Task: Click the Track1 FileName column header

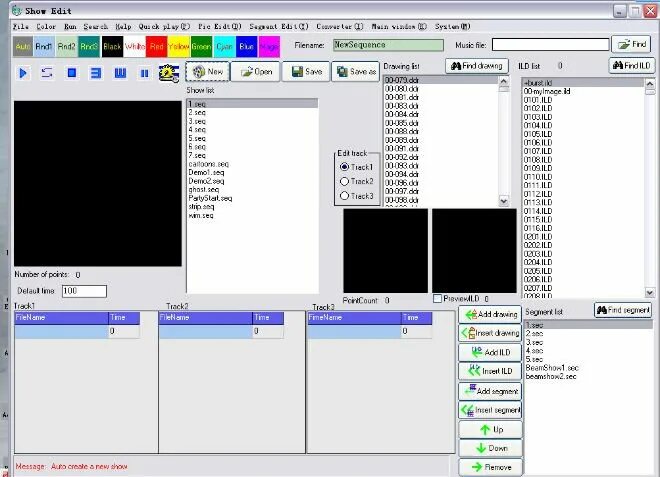Action: (x=61, y=317)
